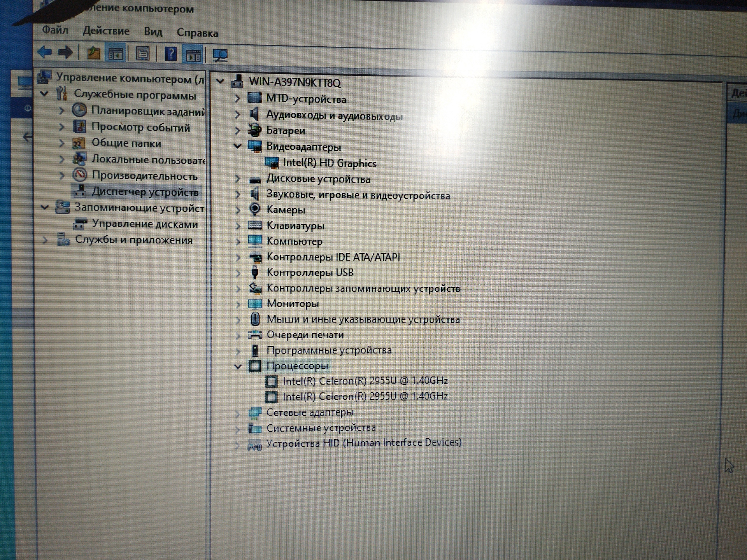
Task: Collapse the Видеоадаптеры category
Action: click(x=237, y=146)
